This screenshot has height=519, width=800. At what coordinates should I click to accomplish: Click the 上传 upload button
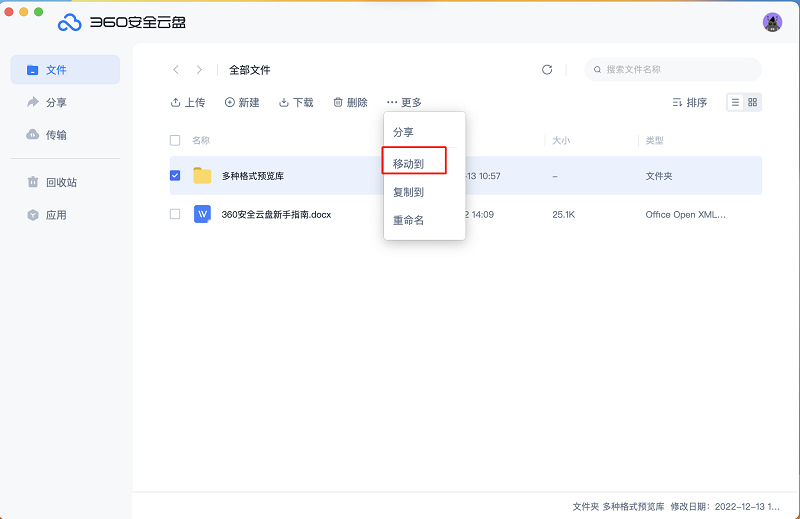[x=188, y=103]
